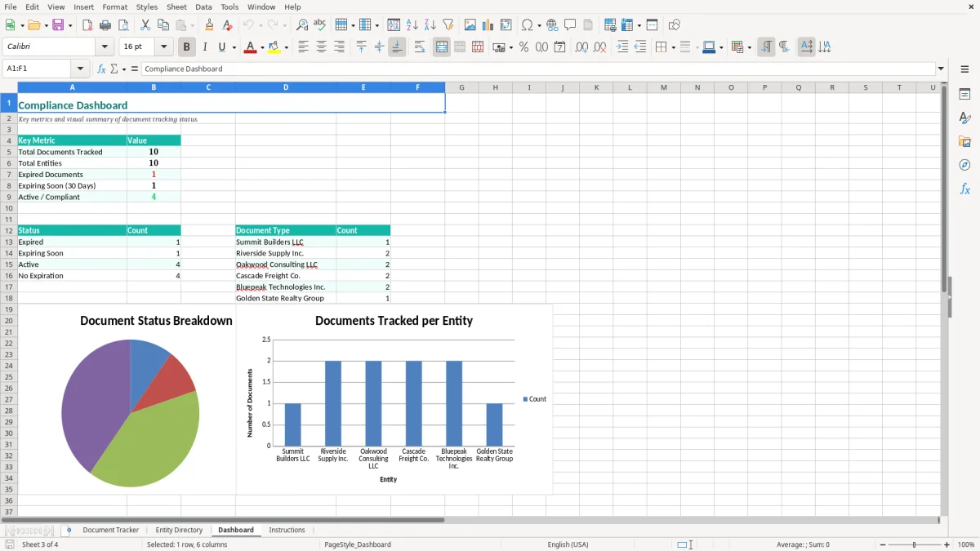The width and height of the screenshot is (980, 551).
Task: Run spell check
Action: tap(319, 25)
